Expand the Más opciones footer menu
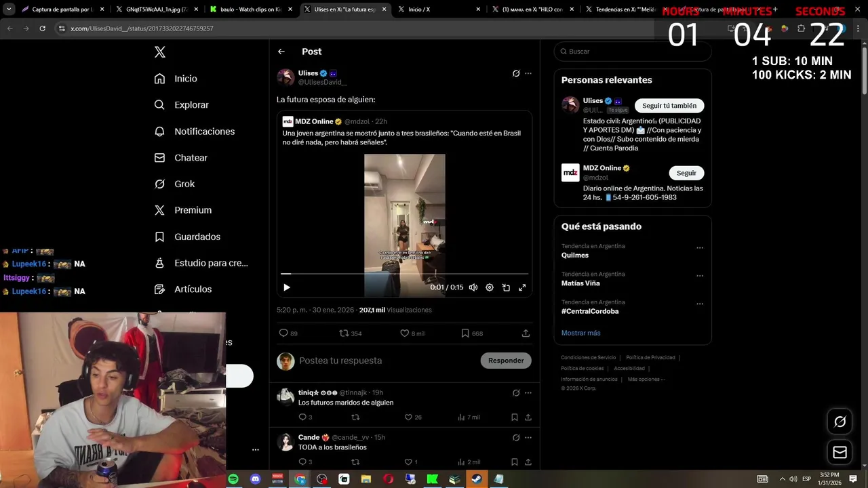Image resolution: width=868 pixels, height=488 pixels. click(646, 379)
